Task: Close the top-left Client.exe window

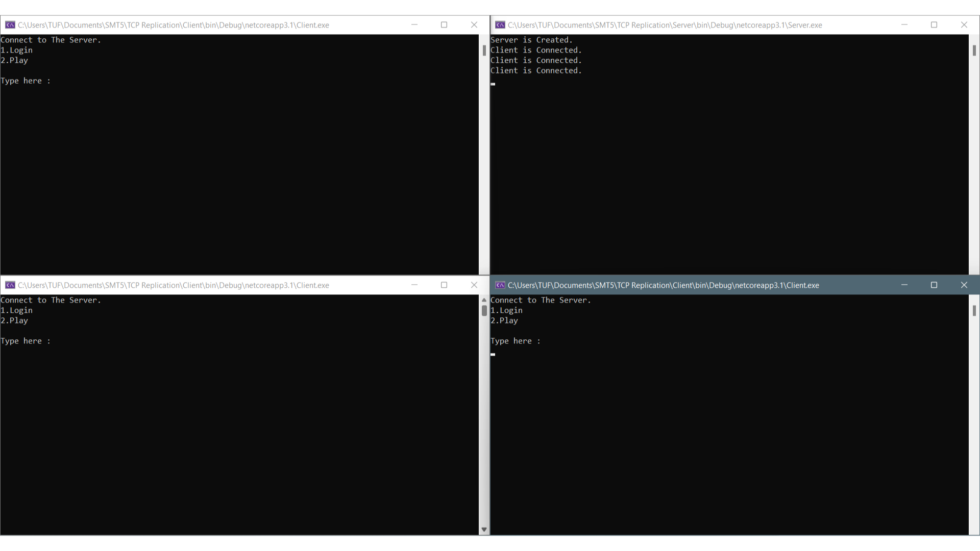Action: coord(474,25)
